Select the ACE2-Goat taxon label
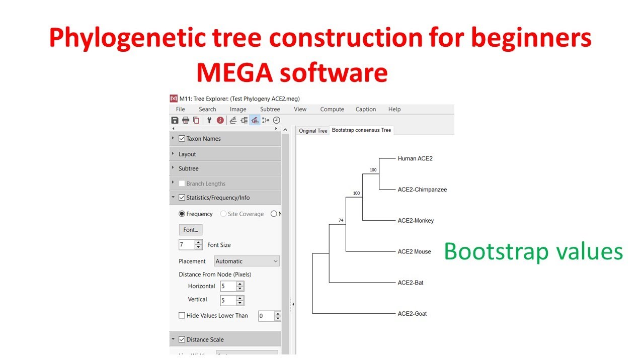 coord(412,314)
